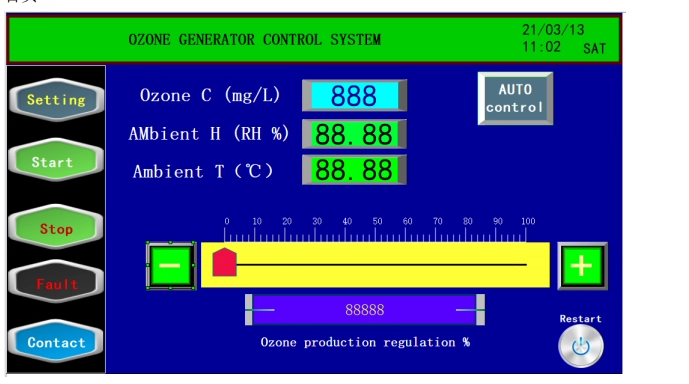This screenshot has width=689, height=384.
Task: Click the date 21/03/13 in header
Action: coord(553,30)
